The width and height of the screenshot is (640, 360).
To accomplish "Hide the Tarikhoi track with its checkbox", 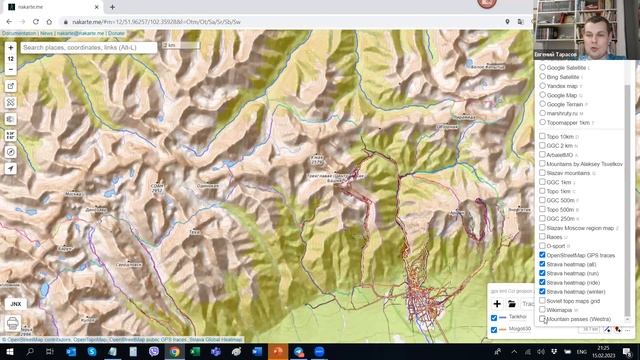I will point(494,317).
